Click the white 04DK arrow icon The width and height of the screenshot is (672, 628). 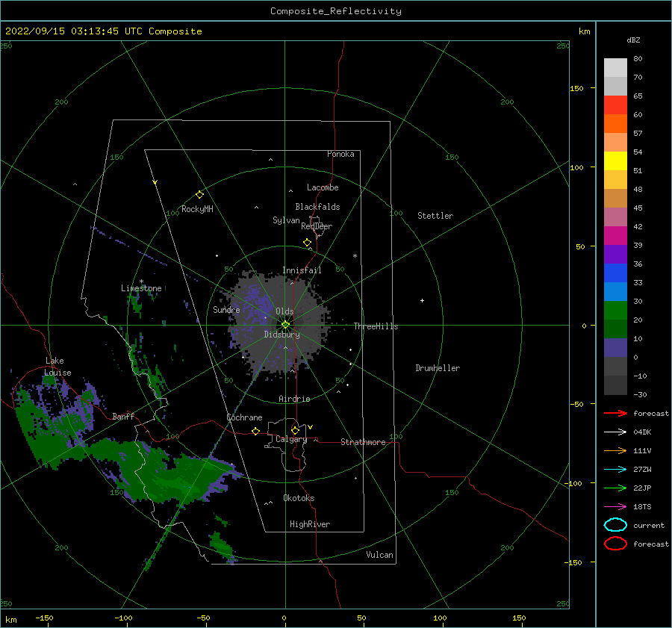615,432
